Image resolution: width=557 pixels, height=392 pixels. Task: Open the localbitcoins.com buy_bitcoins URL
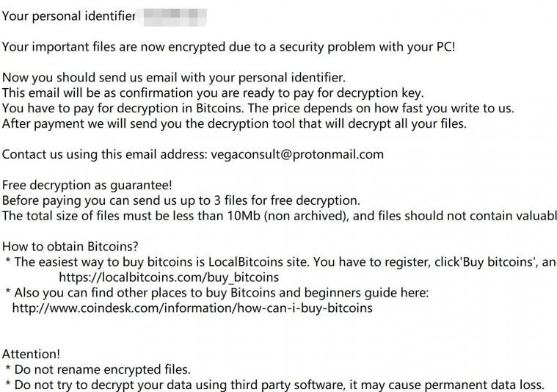coord(168,277)
